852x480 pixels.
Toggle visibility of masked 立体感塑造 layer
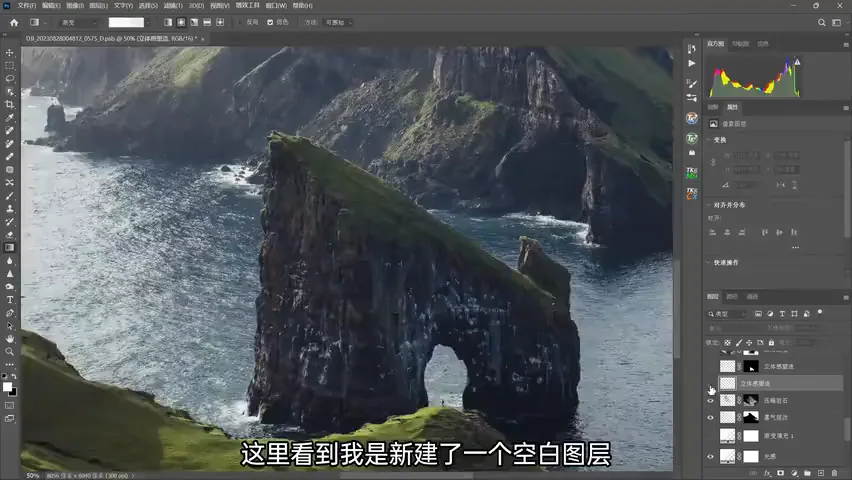[x=710, y=366]
